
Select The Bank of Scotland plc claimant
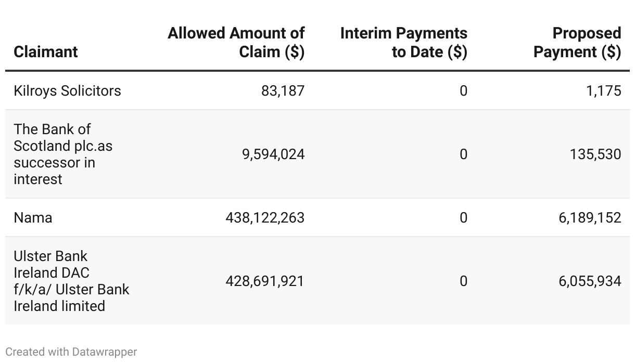coord(63,154)
